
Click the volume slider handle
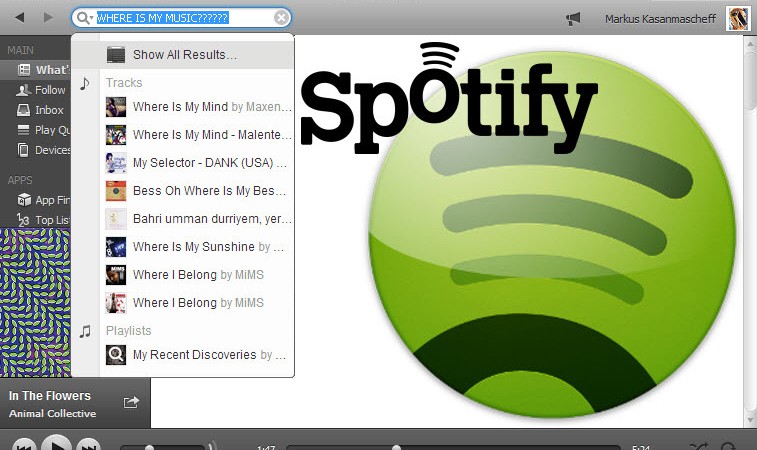(x=150, y=448)
